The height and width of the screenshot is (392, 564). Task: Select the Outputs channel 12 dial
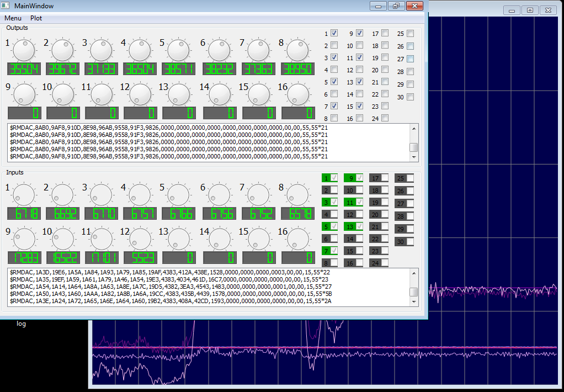point(140,94)
